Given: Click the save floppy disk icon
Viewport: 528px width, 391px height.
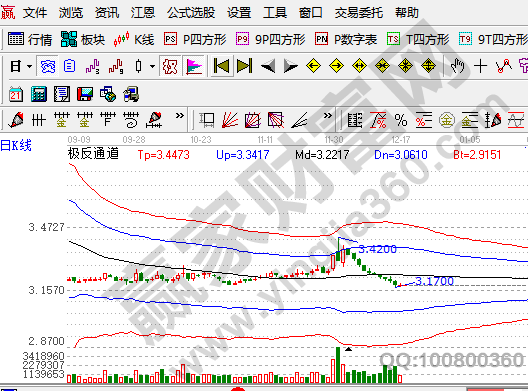Looking at the screenshot, I should coord(85,94).
